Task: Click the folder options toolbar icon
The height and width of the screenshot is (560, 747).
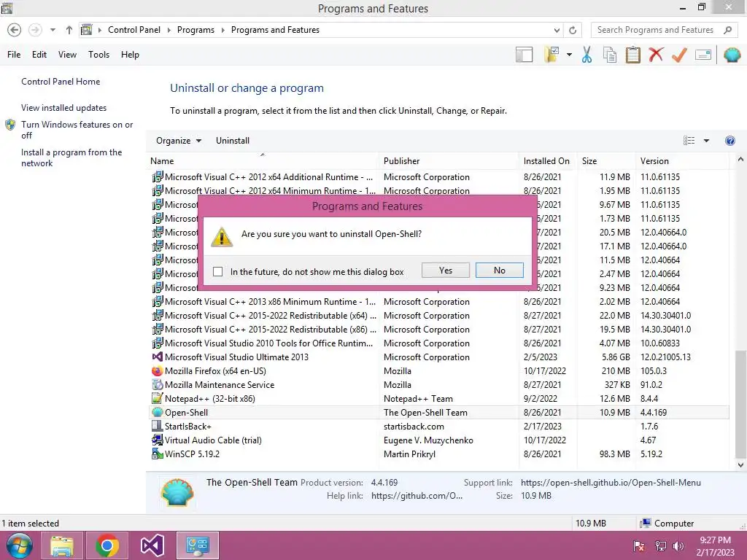Action: 551,55
